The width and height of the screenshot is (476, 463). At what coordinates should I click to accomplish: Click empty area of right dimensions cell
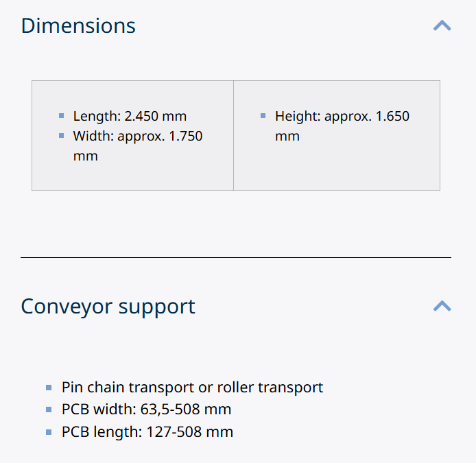[x=336, y=168]
